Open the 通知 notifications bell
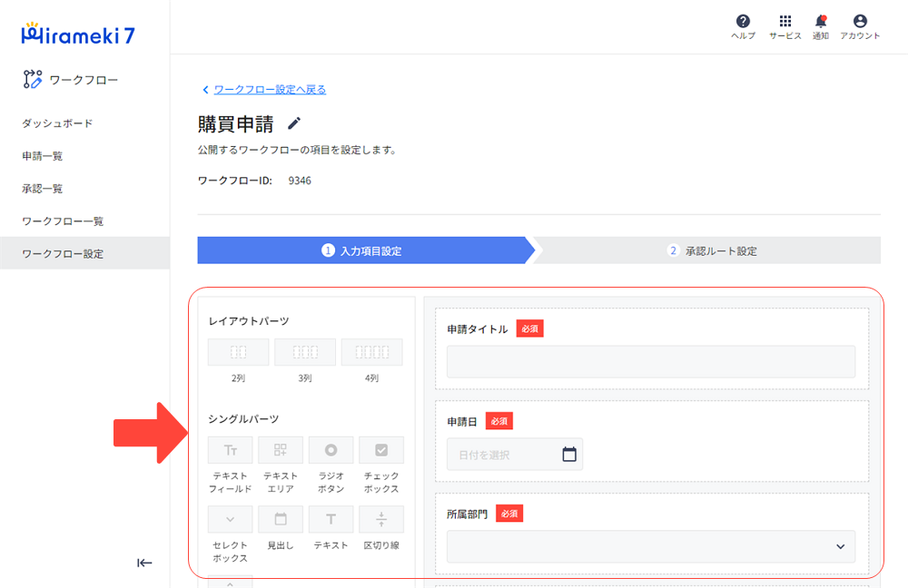Viewport: 908px width, 588px height. (820, 20)
